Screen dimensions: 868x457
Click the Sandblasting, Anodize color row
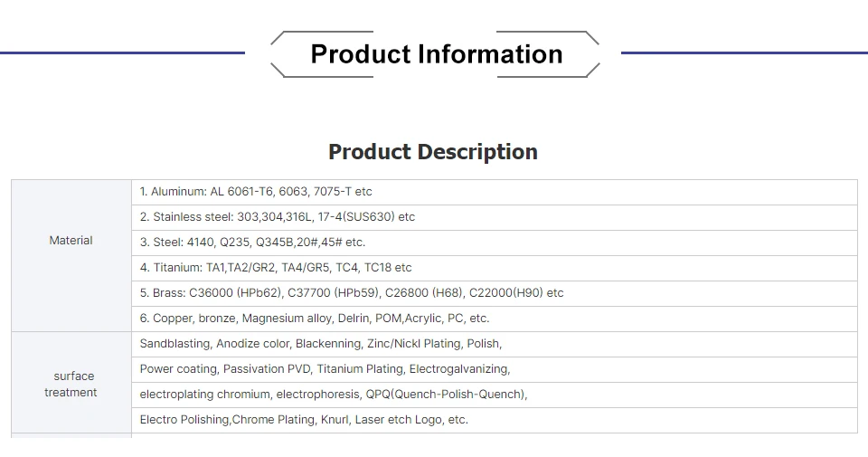click(x=320, y=344)
